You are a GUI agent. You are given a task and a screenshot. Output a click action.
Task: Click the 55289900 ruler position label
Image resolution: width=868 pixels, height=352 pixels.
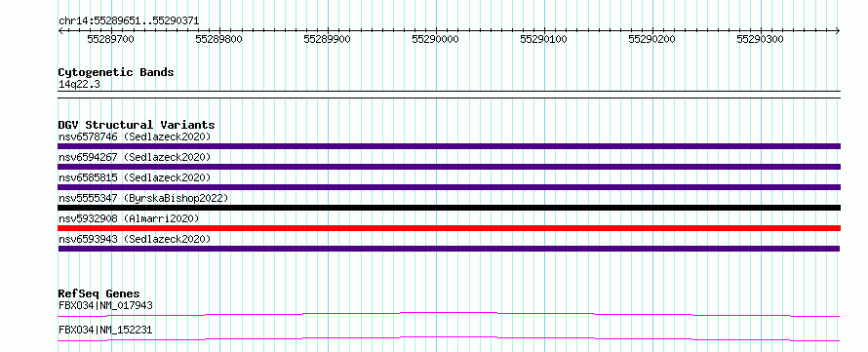(x=327, y=40)
